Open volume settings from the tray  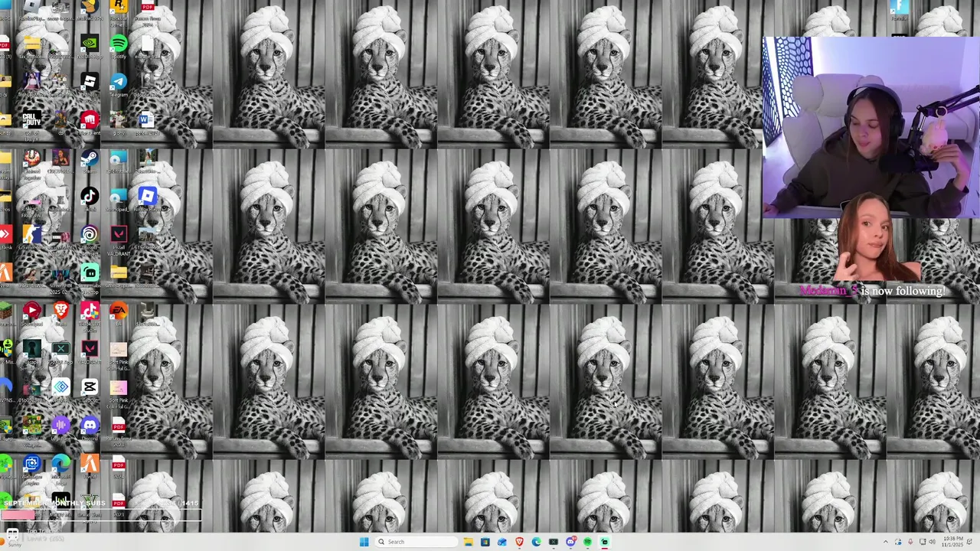click(x=932, y=542)
